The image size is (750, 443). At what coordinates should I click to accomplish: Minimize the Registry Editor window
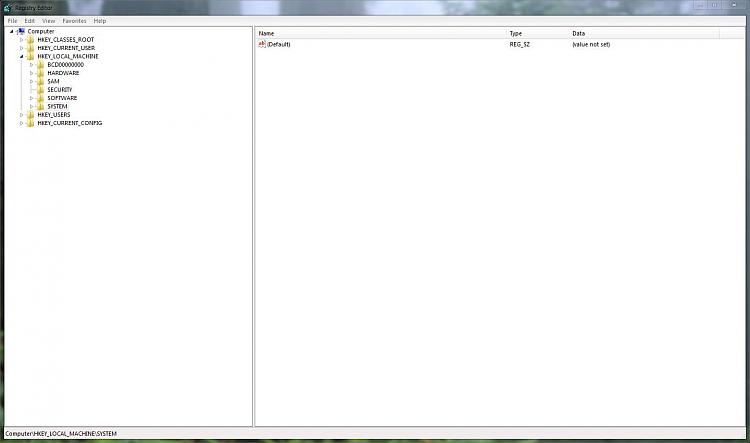coord(700,5)
